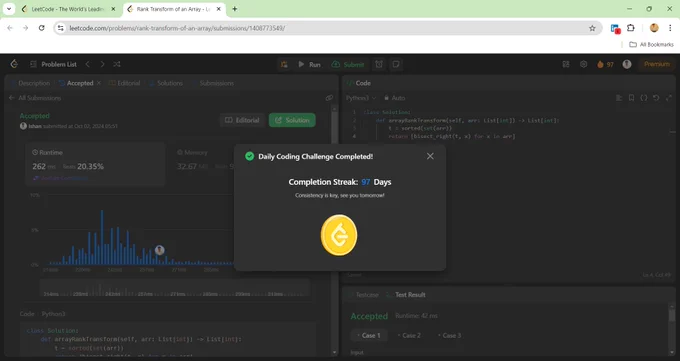Viewport: 680px width, 361px height.
Task: Go back in browser history
Action: click(10, 28)
